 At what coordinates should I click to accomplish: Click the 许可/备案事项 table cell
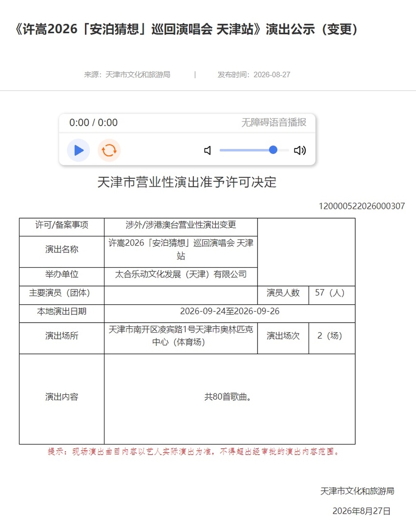[62, 227]
